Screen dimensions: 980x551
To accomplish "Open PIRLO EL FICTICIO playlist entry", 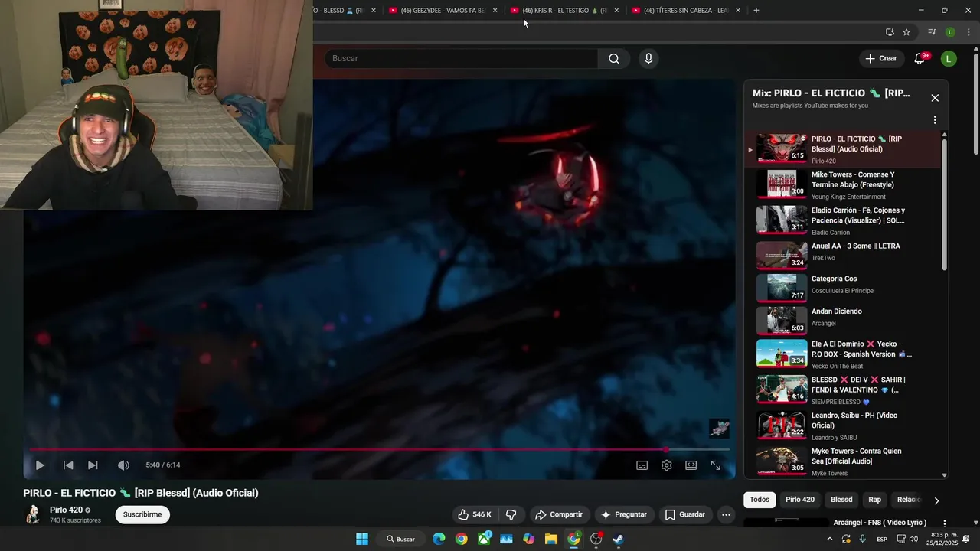I will click(x=842, y=149).
